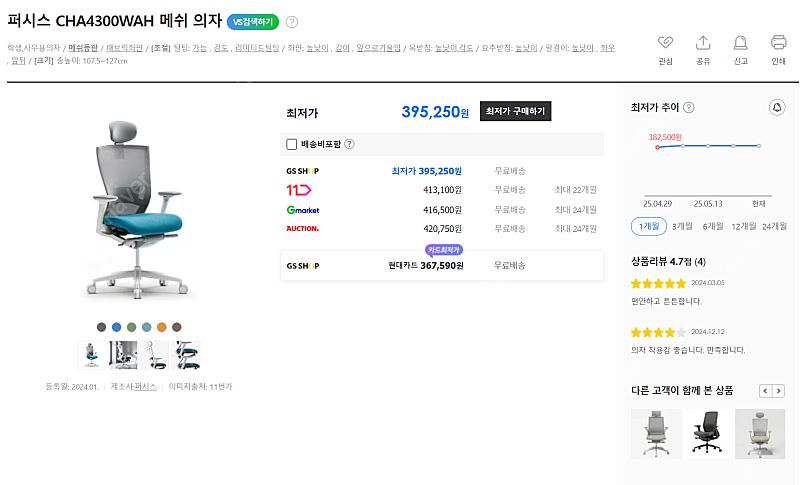Click the VS검색하기 button

[x=253, y=22]
